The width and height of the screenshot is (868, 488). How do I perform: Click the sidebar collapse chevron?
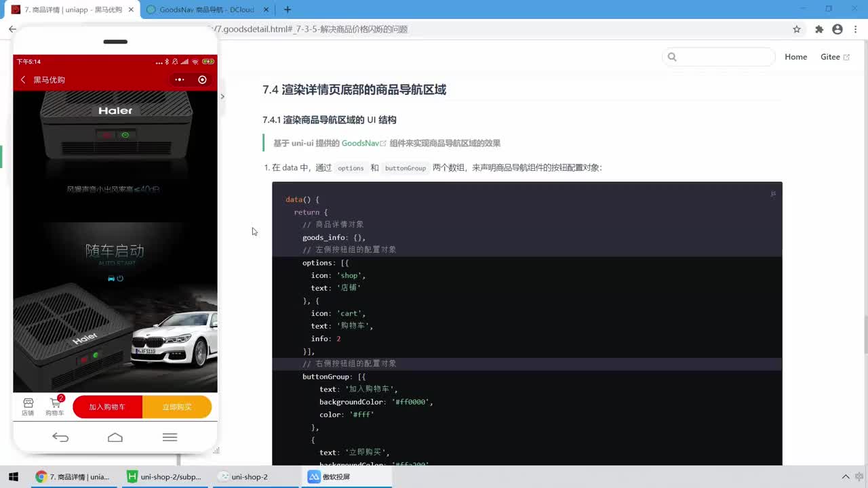tap(222, 96)
